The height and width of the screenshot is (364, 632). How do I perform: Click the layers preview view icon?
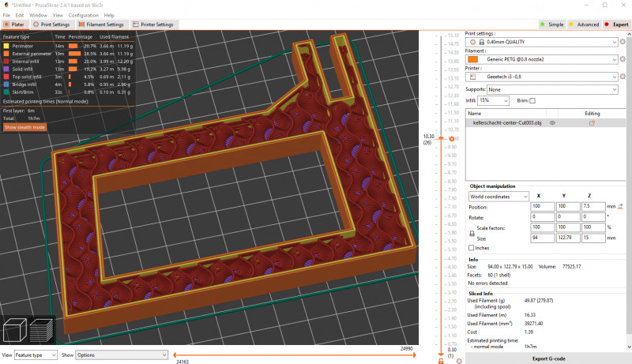40,330
